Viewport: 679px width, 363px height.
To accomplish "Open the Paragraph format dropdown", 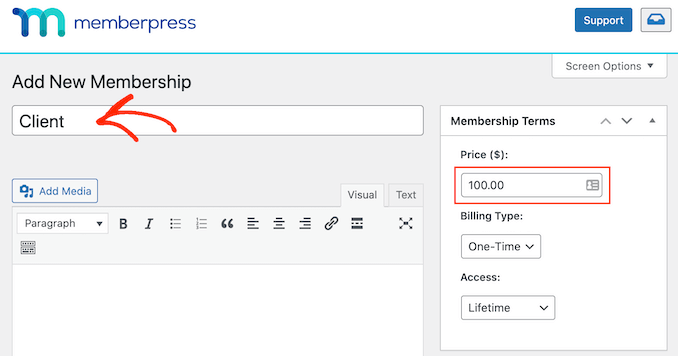I will [x=63, y=224].
